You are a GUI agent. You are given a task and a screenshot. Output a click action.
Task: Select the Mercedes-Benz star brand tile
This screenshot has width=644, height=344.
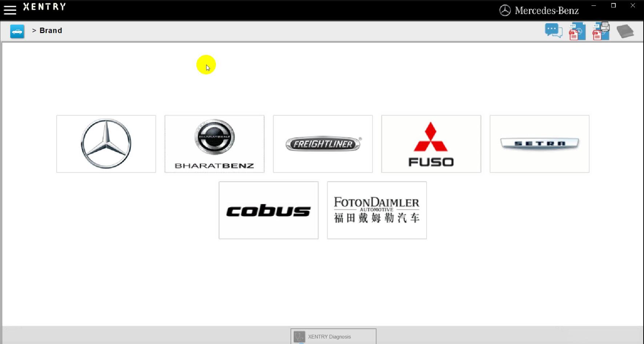coord(106,144)
